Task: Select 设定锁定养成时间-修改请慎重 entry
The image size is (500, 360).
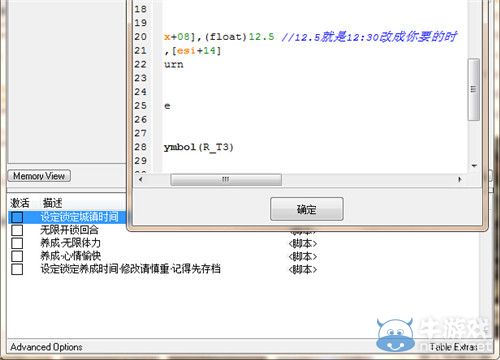Action: (130, 269)
